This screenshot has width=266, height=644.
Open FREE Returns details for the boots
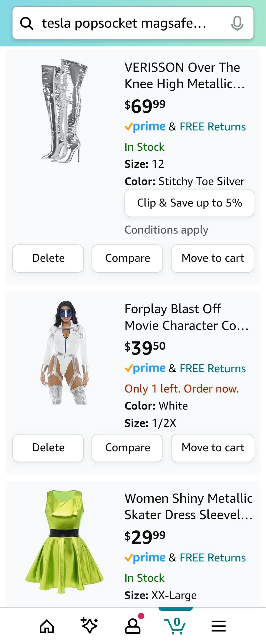pos(212,126)
